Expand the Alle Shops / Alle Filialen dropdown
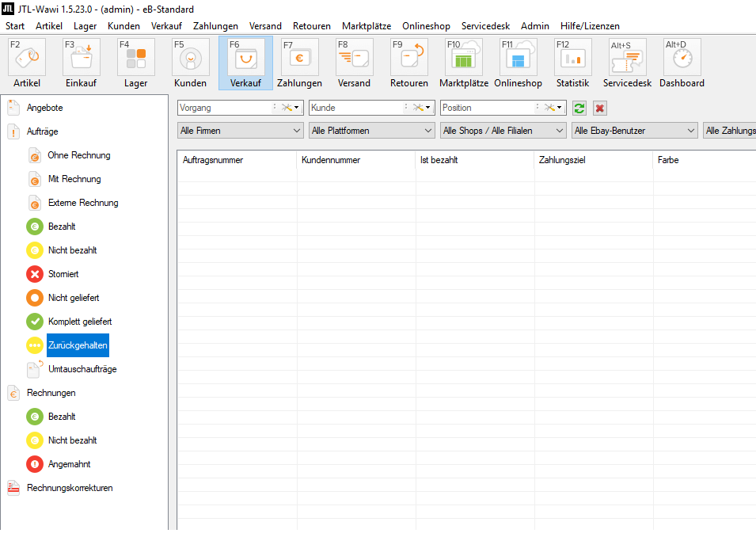 click(x=503, y=131)
